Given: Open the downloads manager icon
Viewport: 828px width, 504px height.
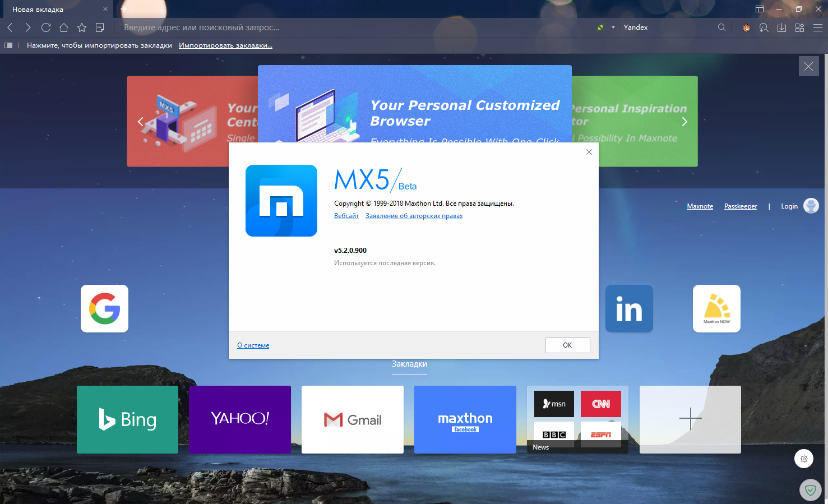Looking at the screenshot, I should coord(781,27).
